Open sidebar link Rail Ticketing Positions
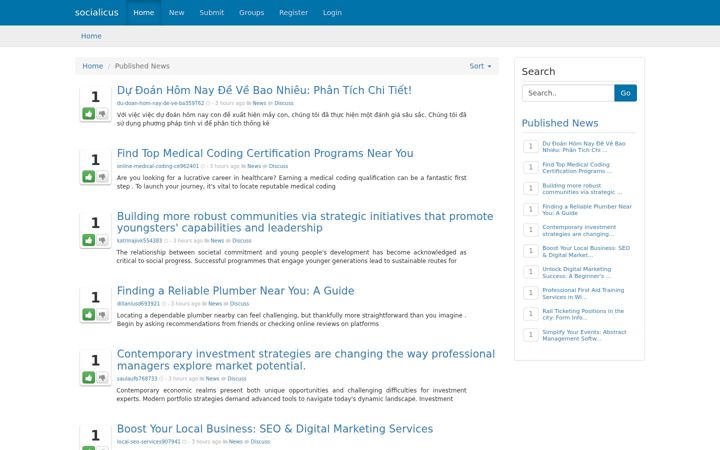Screen dimensions: 720x450 click(x=583, y=314)
